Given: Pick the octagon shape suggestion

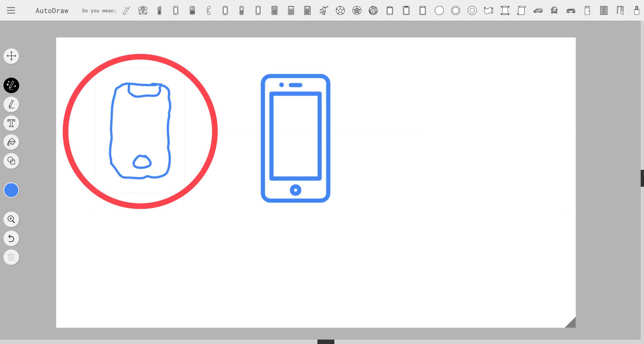Looking at the screenshot, I should coord(439,10).
